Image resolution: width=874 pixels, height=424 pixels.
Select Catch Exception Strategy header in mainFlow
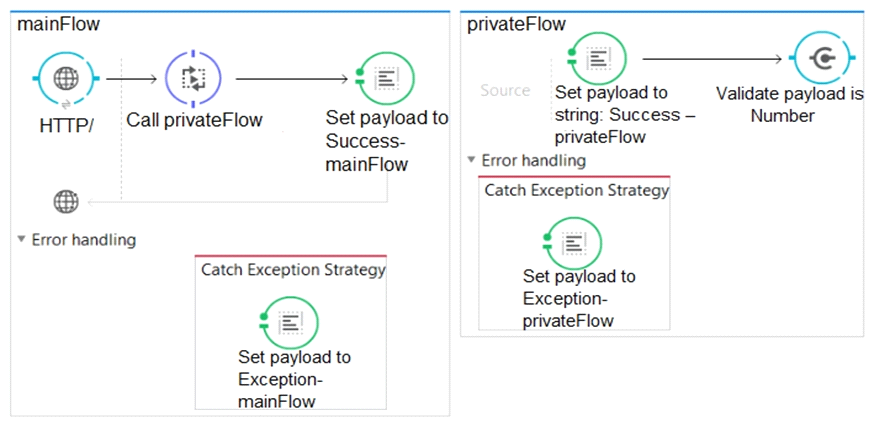coord(293,270)
